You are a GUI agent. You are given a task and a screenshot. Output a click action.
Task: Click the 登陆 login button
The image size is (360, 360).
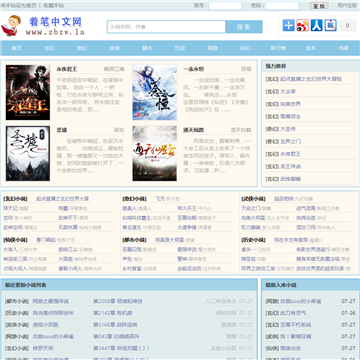tap(319, 6)
